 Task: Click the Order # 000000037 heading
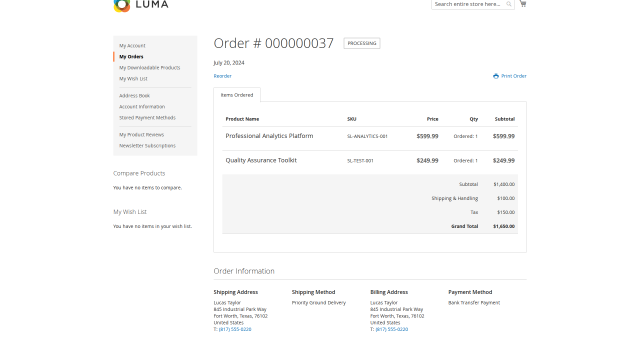tap(273, 43)
